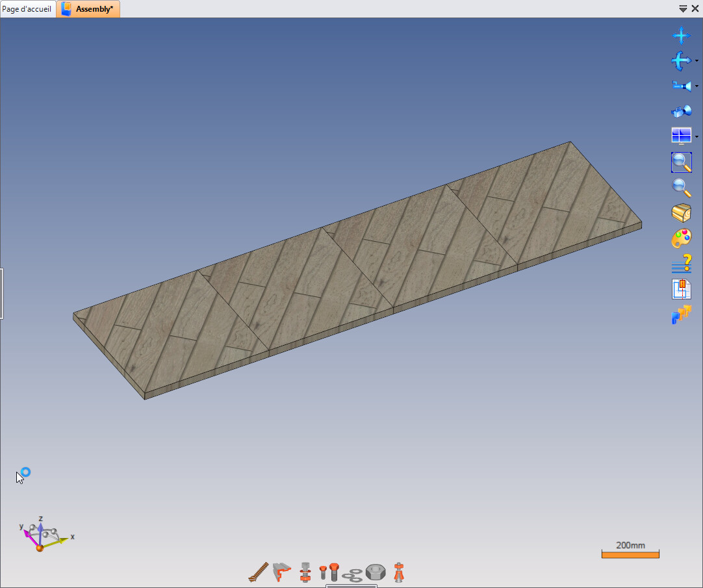Expand the viewport layout dropdown arrow

[697, 136]
